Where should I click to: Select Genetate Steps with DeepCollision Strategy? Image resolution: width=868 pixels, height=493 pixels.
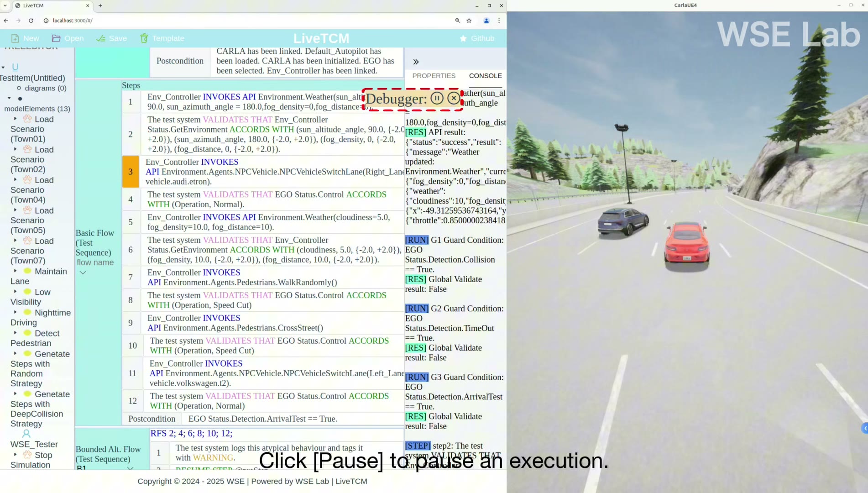pos(40,409)
